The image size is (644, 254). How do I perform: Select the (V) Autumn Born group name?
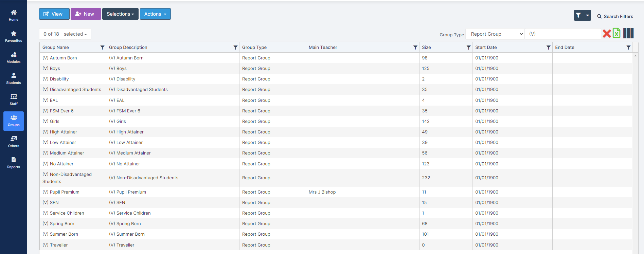click(x=60, y=58)
